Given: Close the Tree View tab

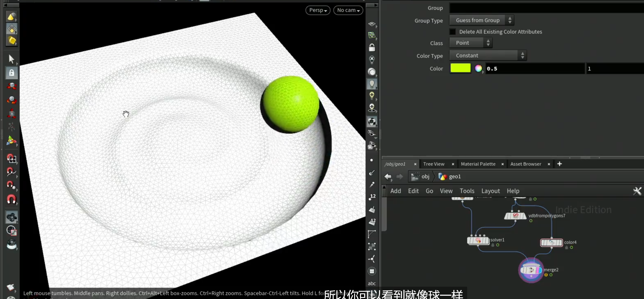Looking at the screenshot, I should coord(453,164).
